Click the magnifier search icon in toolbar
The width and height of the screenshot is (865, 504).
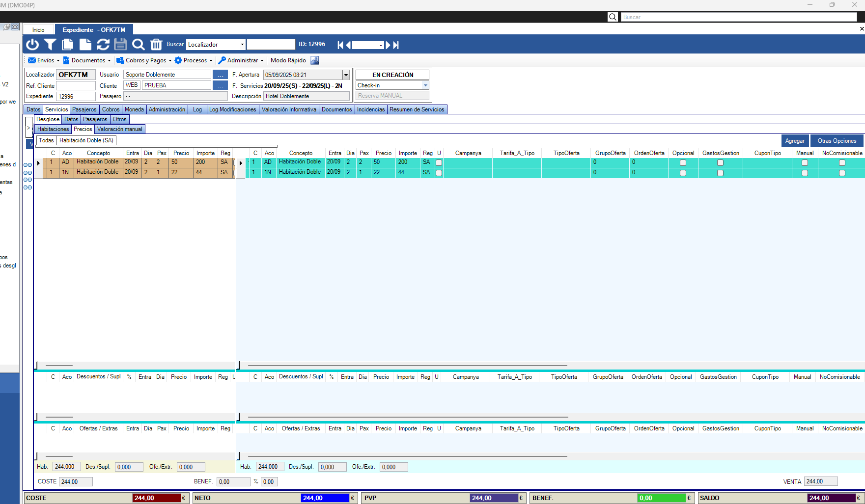139,45
